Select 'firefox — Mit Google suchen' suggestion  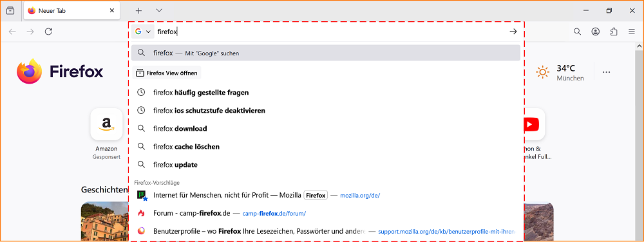point(326,53)
